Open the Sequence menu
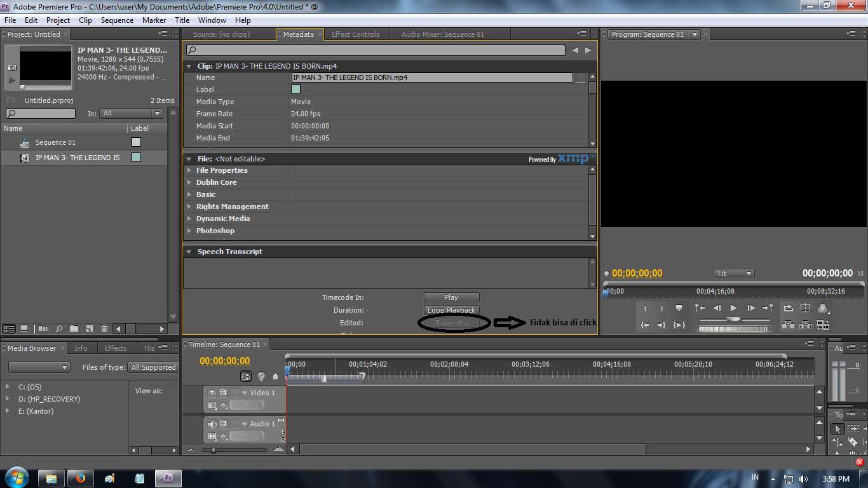This screenshot has height=488, width=868. coord(117,20)
